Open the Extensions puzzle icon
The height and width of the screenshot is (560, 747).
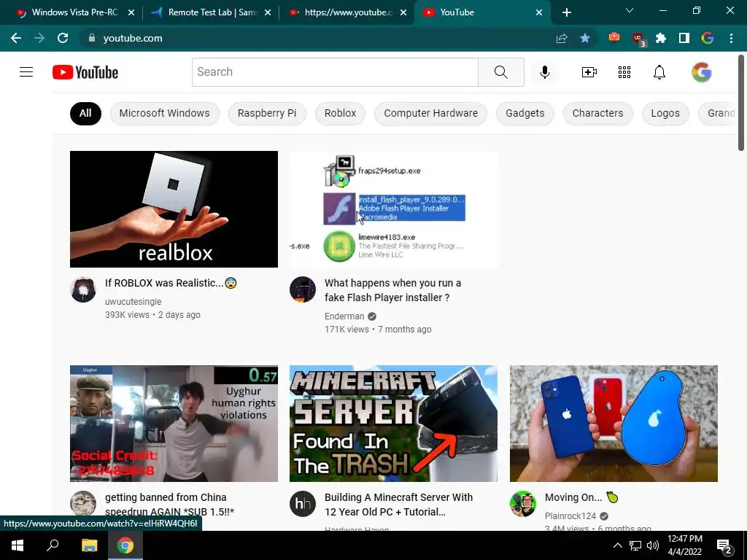point(661,38)
